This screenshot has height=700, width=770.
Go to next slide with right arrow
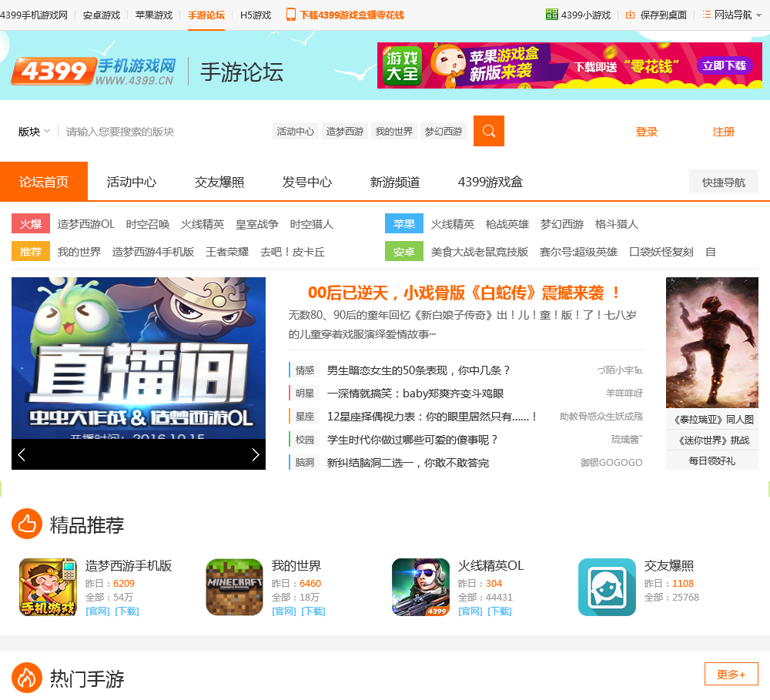tap(256, 454)
